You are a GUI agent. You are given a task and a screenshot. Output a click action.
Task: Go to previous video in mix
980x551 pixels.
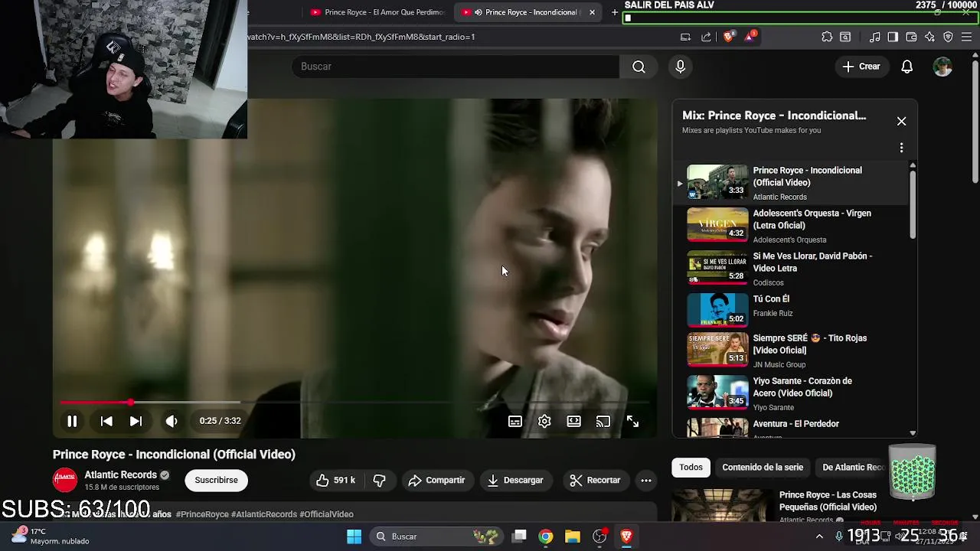[106, 421]
